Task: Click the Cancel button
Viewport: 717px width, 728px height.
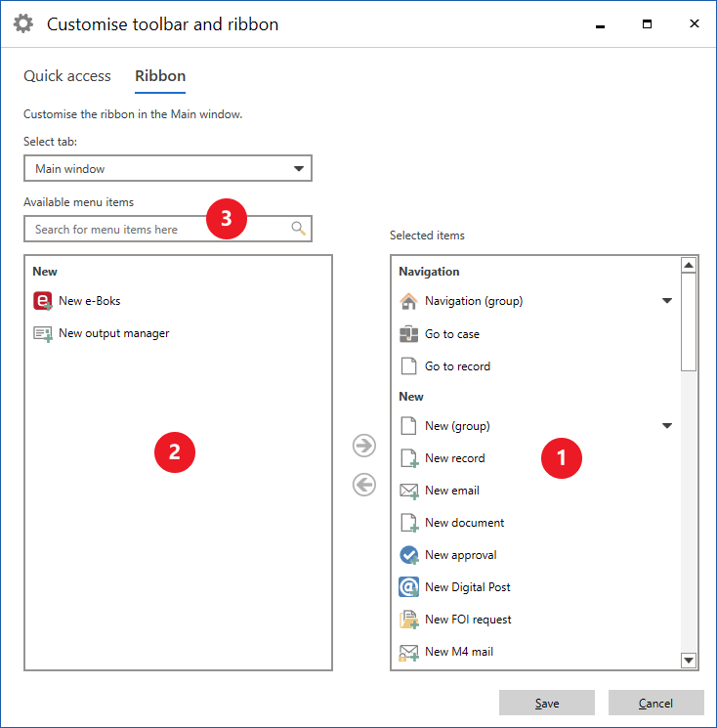Action: [655, 704]
